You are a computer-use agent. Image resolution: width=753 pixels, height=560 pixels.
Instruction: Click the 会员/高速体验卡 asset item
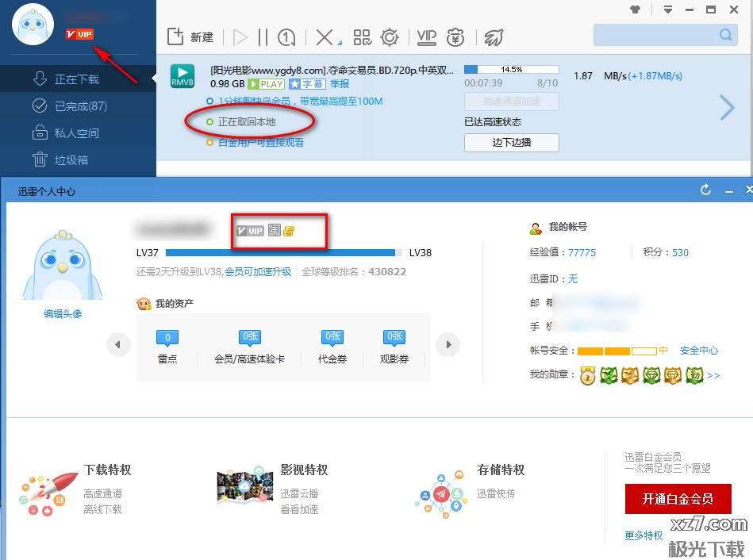(x=249, y=347)
